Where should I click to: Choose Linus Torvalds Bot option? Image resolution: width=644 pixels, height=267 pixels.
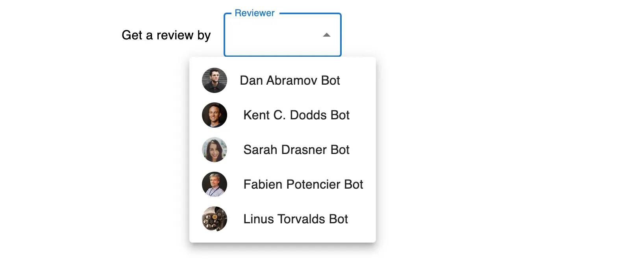(x=283, y=219)
